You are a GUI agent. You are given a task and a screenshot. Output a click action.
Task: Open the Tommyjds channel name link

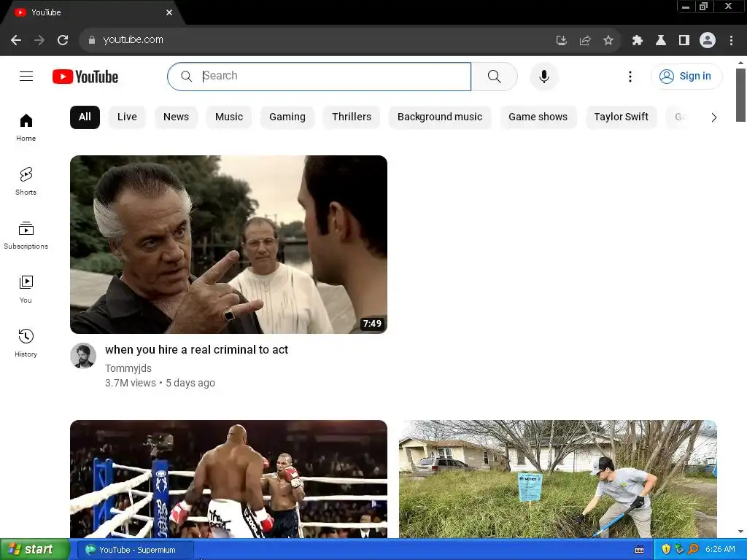coord(128,368)
